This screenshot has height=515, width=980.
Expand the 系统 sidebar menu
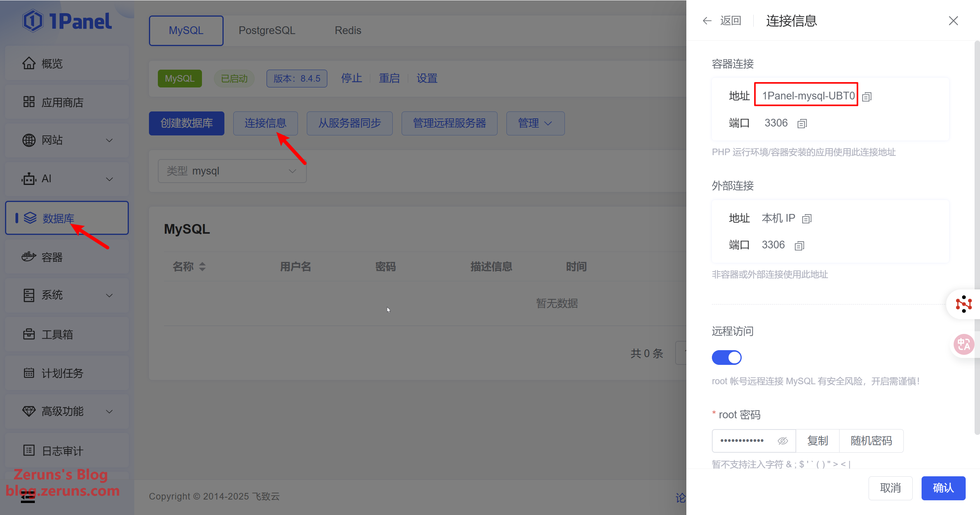tap(67, 295)
